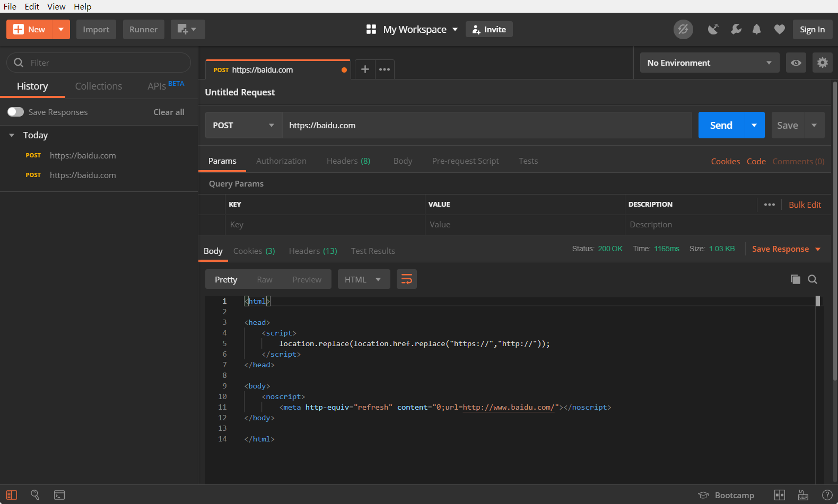Open the Help menu

(83, 6)
